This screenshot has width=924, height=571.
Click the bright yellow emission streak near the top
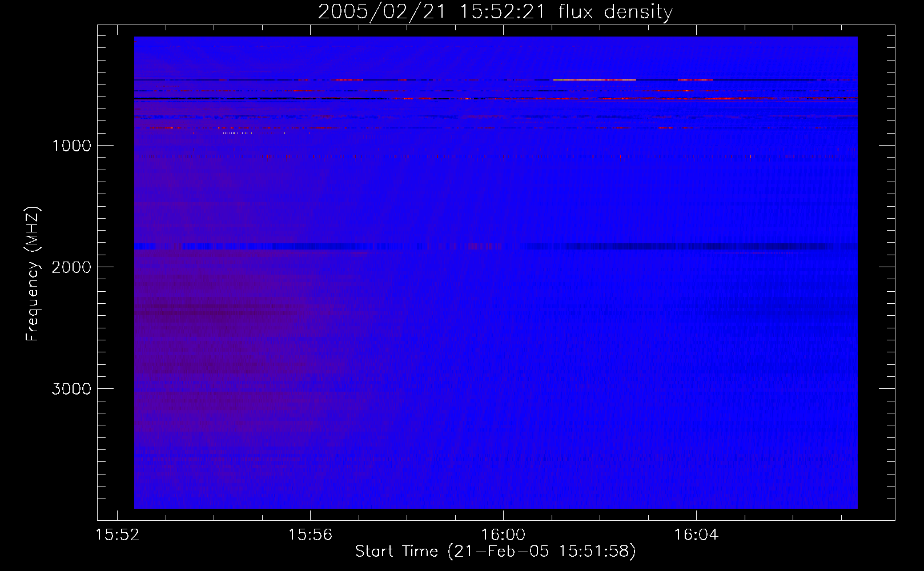(x=594, y=80)
